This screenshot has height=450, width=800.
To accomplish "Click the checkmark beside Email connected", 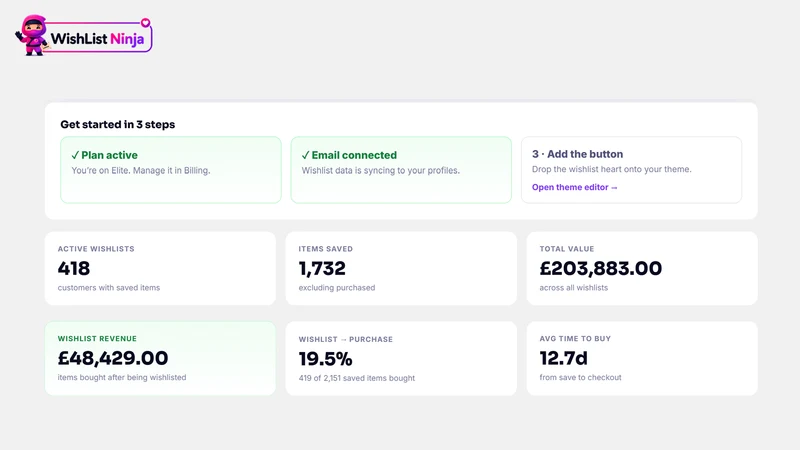I will [305, 155].
